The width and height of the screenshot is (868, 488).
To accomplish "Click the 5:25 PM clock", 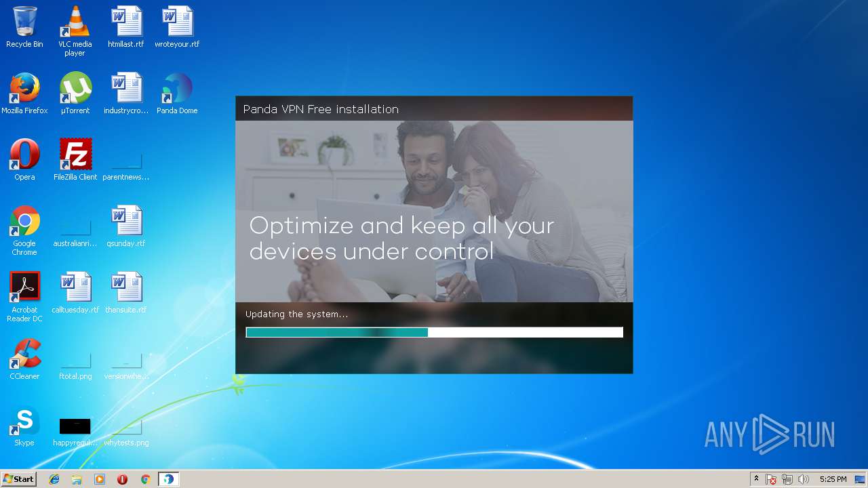I will pyautogui.click(x=833, y=479).
